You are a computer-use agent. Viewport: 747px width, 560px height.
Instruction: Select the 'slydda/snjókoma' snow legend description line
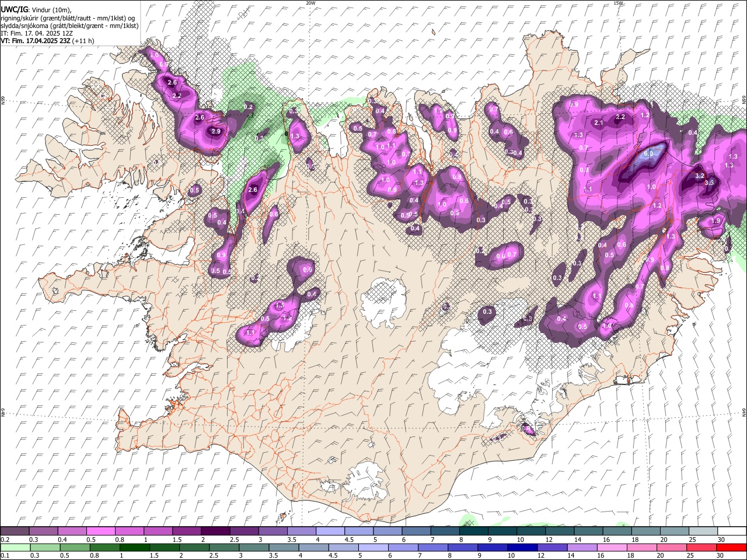69,26
